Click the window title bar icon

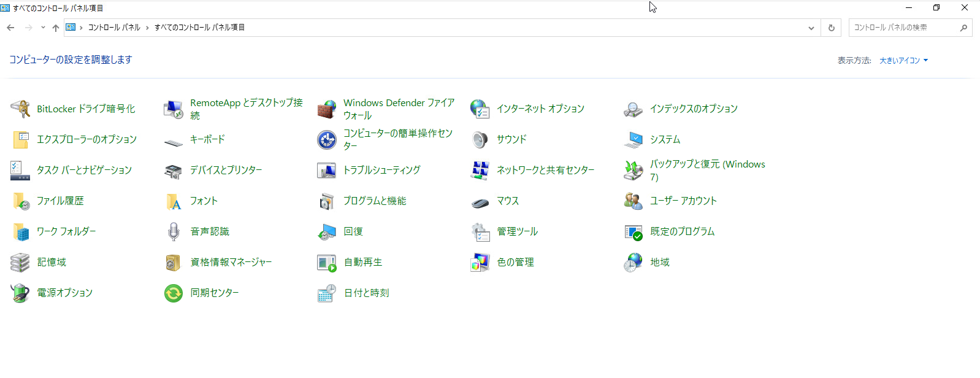point(5,8)
